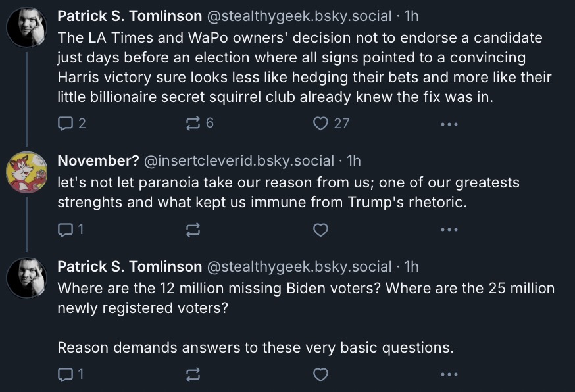Open more options on November?'s post
Viewport: 575px width, 392px height.
coord(449,230)
